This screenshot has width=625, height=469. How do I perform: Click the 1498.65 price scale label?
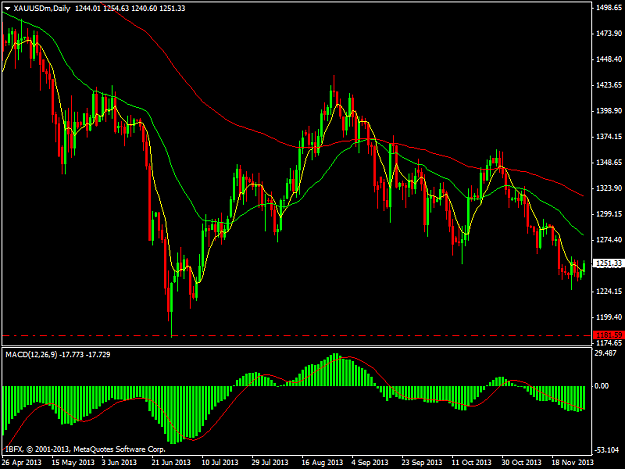point(609,8)
